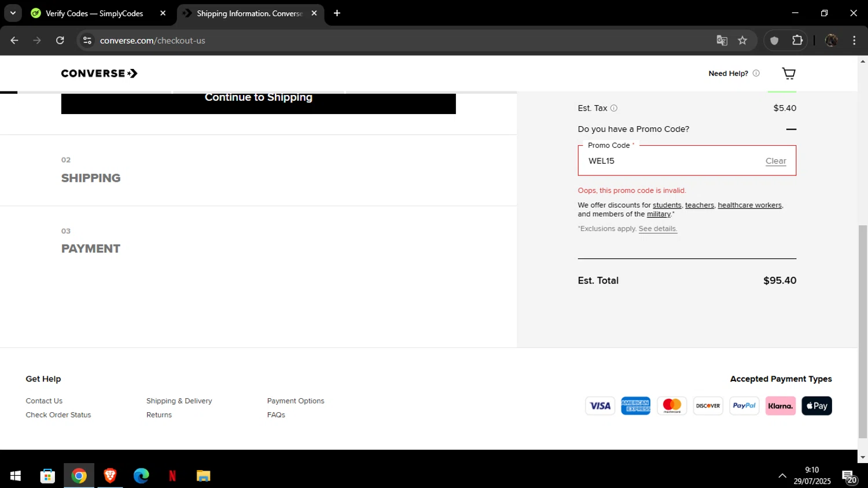Go forward in the browser history
Viewport: 868px width, 488px height.
point(37,41)
